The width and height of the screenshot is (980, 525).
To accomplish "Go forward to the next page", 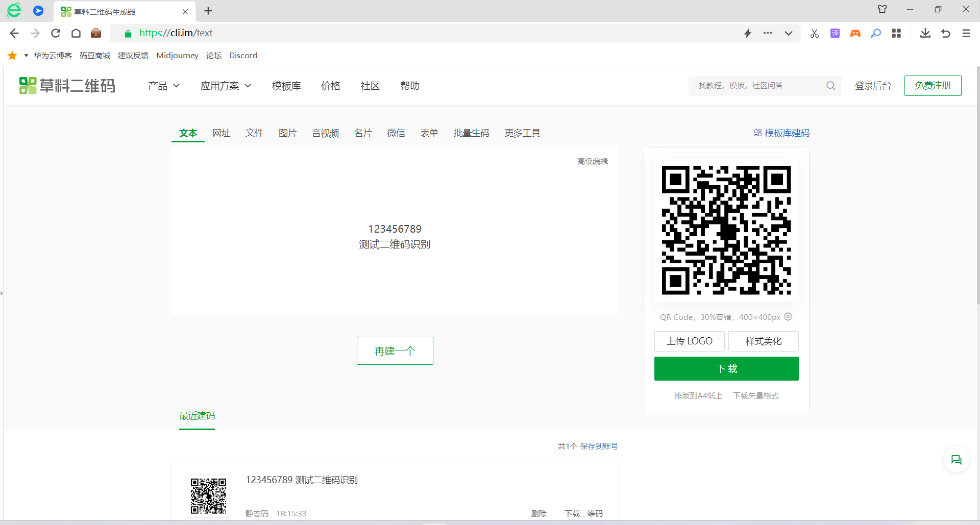I will click(35, 33).
